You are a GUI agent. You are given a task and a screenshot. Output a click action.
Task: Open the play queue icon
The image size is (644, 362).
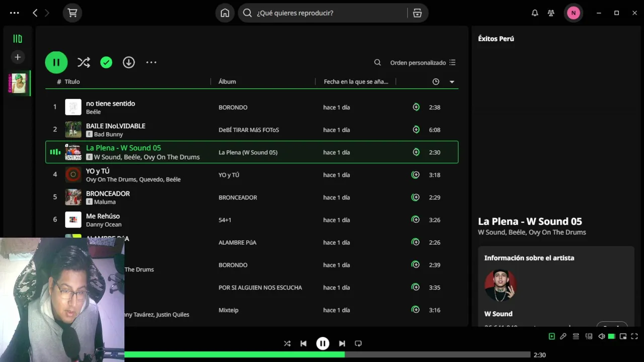(576, 336)
